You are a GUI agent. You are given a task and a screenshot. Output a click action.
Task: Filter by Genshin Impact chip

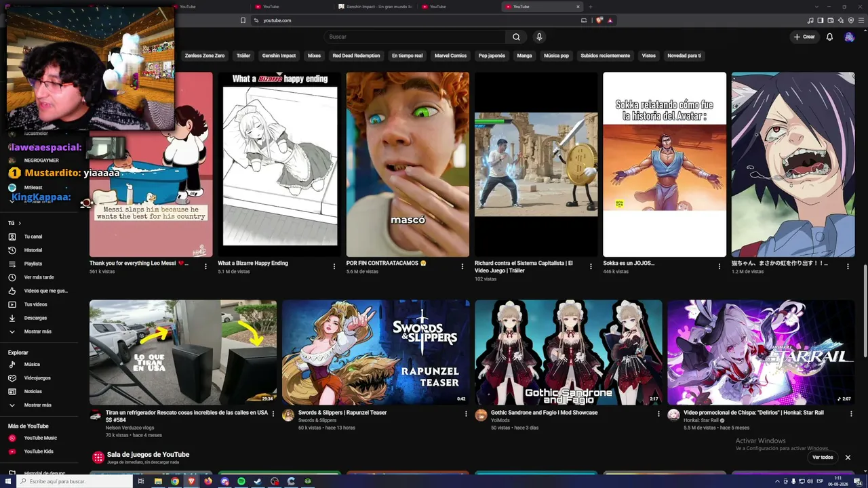click(279, 56)
